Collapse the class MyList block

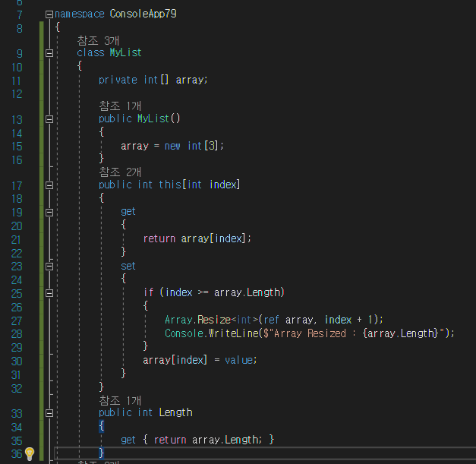49,53
